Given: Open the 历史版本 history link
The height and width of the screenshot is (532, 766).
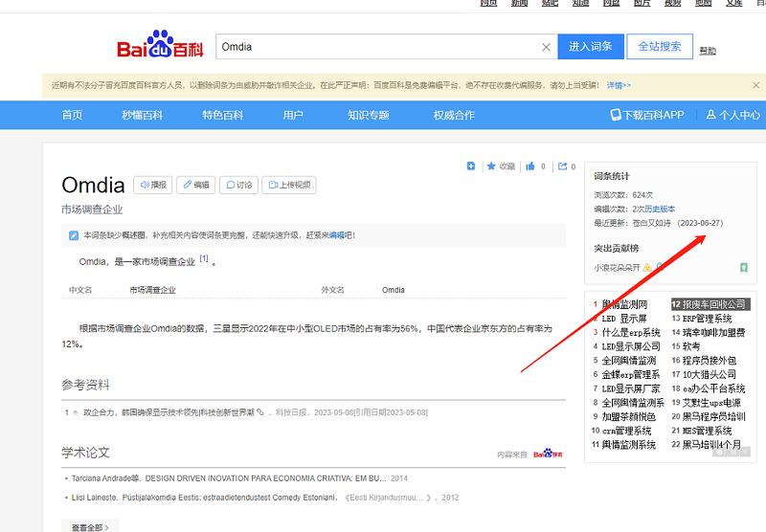Looking at the screenshot, I should [659, 209].
